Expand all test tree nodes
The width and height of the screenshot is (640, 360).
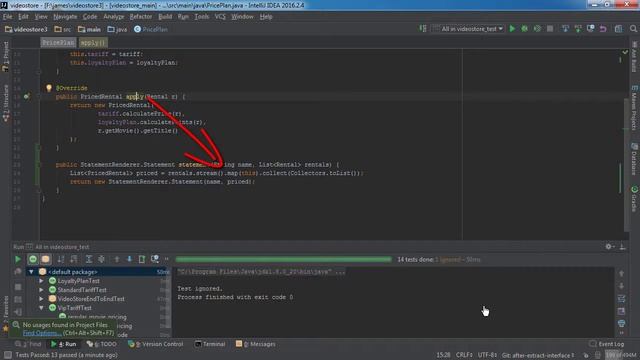point(89,259)
